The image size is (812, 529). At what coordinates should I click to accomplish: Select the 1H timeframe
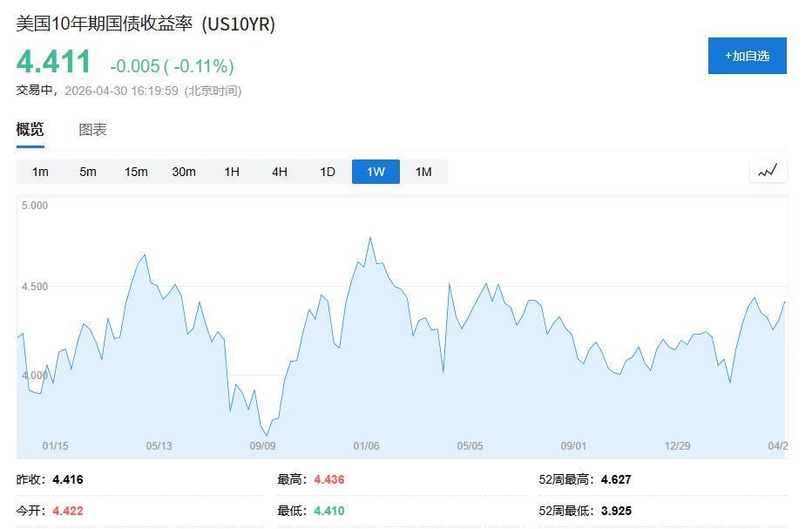[x=232, y=172]
